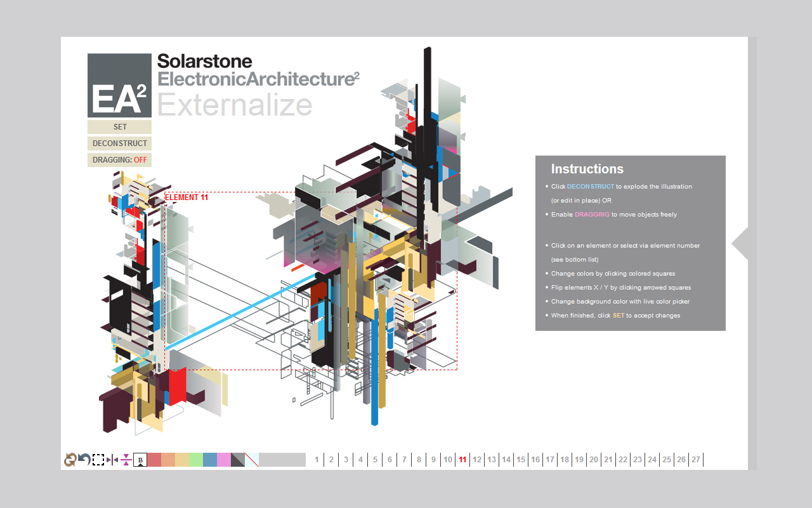The width and height of the screenshot is (812, 508).
Task: Select element number 12
Action: [x=477, y=460]
